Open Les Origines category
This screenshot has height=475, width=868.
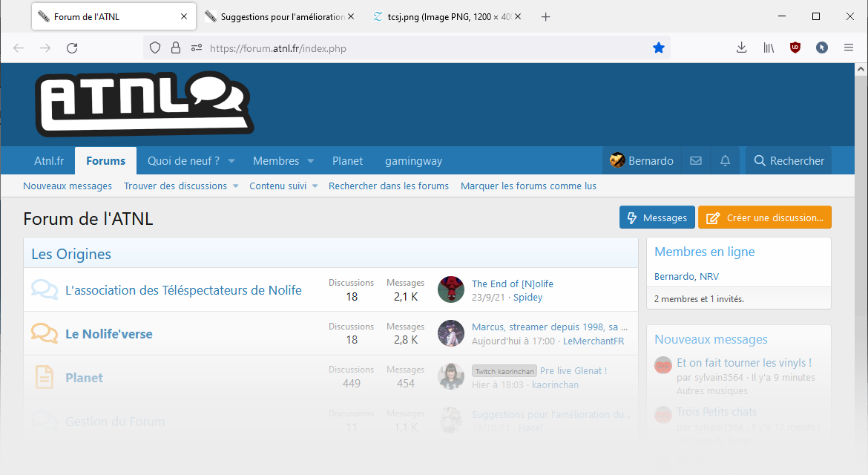pos(71,254)
